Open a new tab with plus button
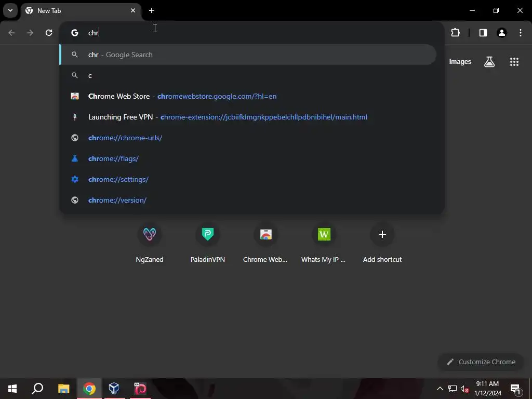The height and width of the screenshot is (399, 532). point(152,10)
